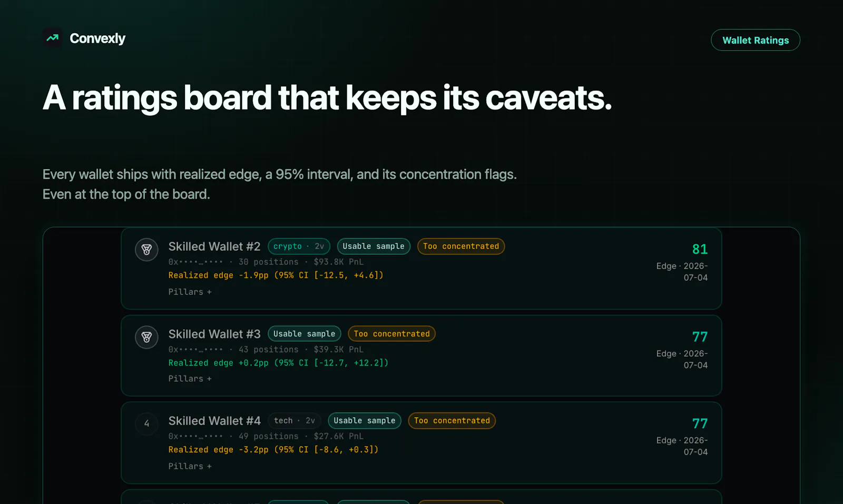Image resolution: width=843 pixels, height=504 pixels.
Task: Select the Skilled Wallet #2 title
Action: (x=214, y=246)
